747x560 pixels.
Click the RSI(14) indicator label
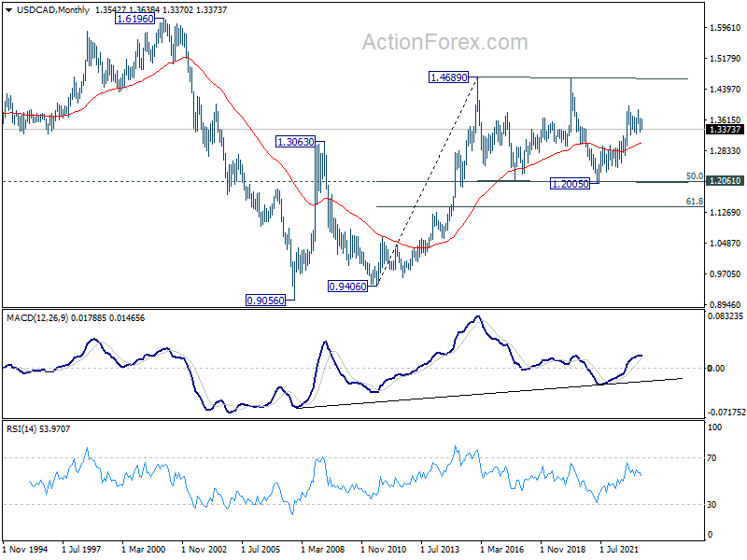click(21, 428)
